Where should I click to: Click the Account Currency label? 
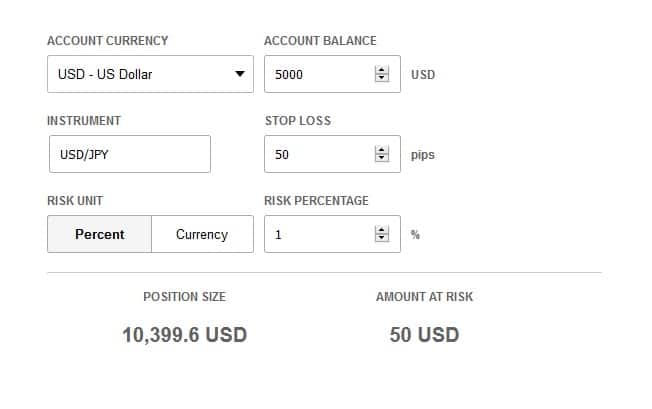[107, 41]
